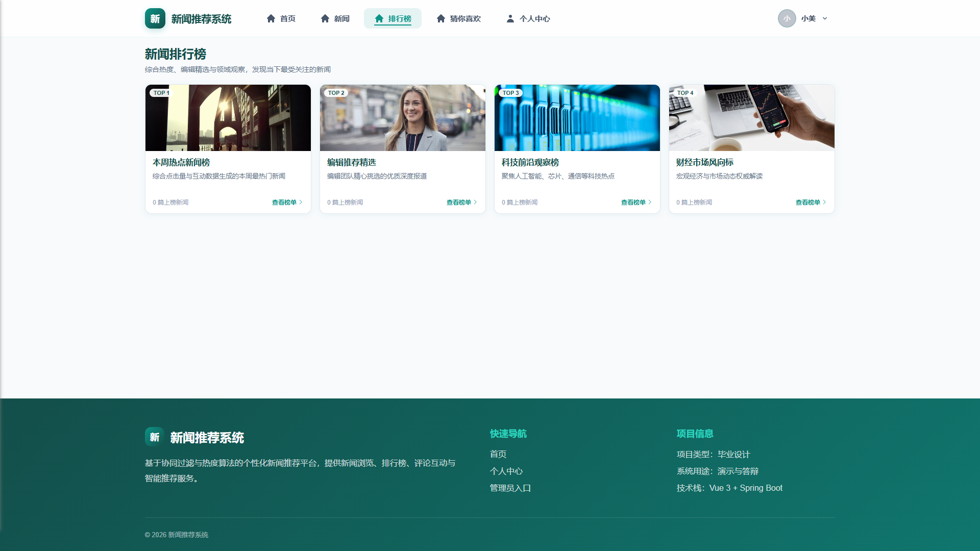This screenshot has width=980, height=551.
Task: Click the 小 user avatar circle
Action: (787, 18)
